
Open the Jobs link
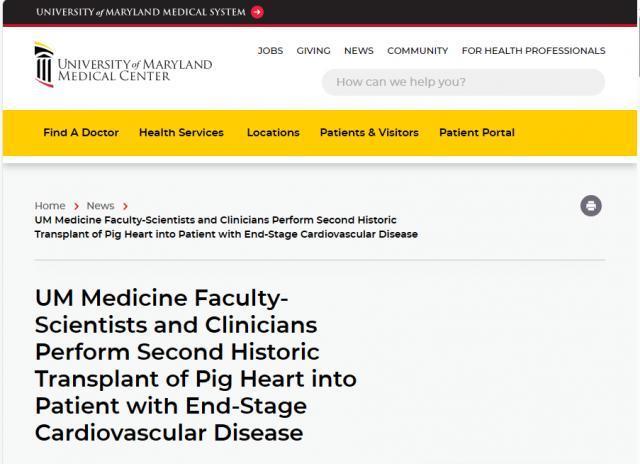[x=270, y=51]
